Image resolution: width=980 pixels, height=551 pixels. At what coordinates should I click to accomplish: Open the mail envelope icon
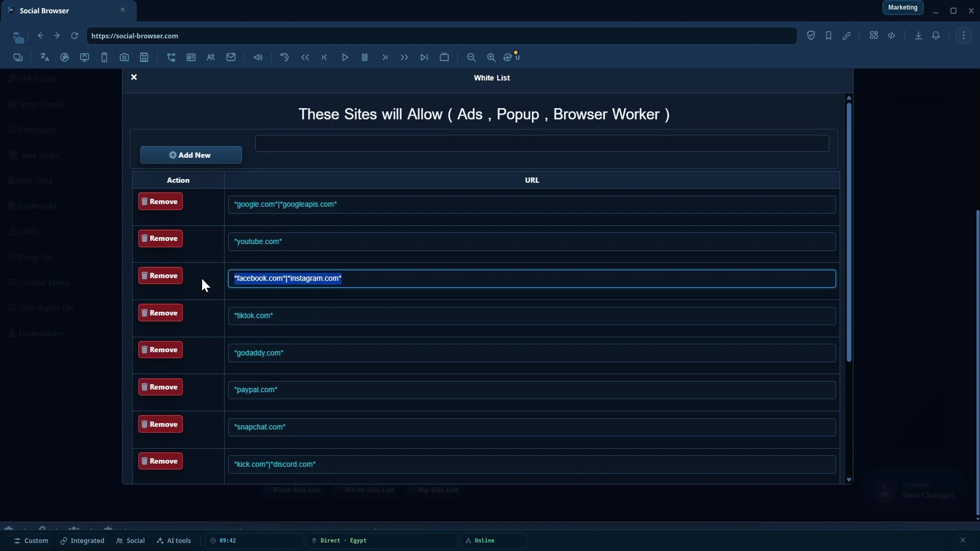click(x=231, y=58)
